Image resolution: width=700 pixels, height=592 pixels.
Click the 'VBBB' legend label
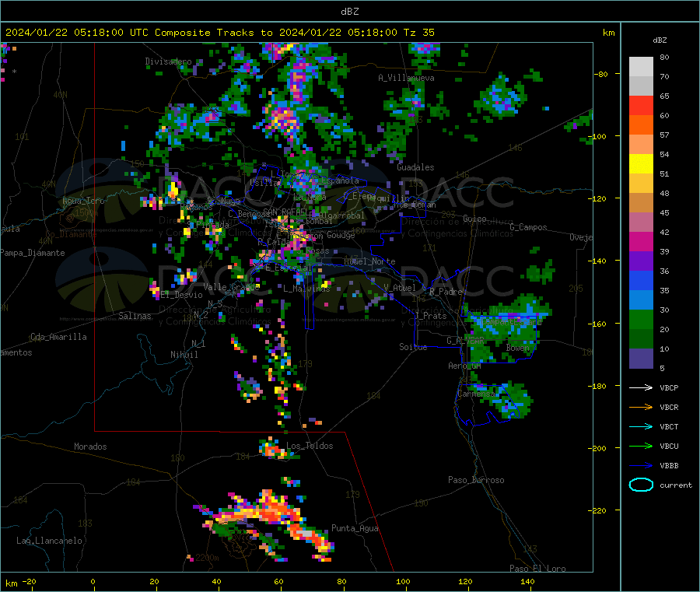click(669, 466)
